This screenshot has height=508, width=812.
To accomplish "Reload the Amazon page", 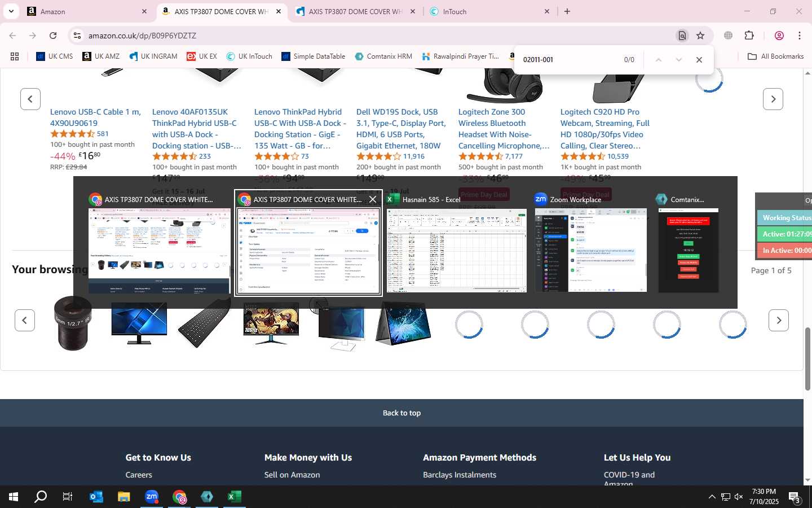I will click(x=53, y=36).
